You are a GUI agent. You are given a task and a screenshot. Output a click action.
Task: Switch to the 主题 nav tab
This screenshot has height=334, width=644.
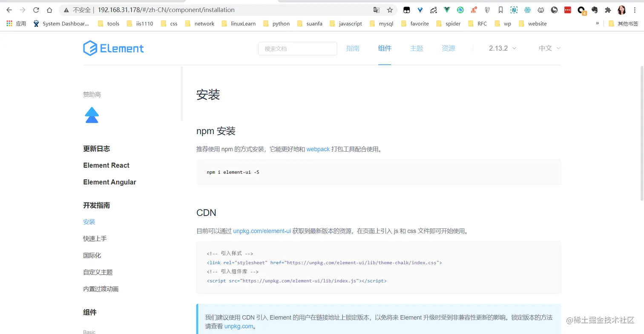click(417, 48)
